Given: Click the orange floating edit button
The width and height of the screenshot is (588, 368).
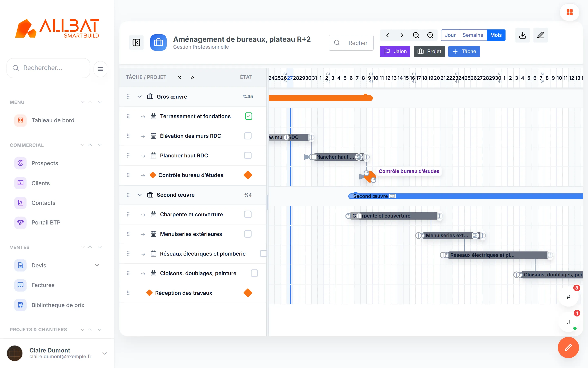Looking at the screenshot, I should click(568, 347).
